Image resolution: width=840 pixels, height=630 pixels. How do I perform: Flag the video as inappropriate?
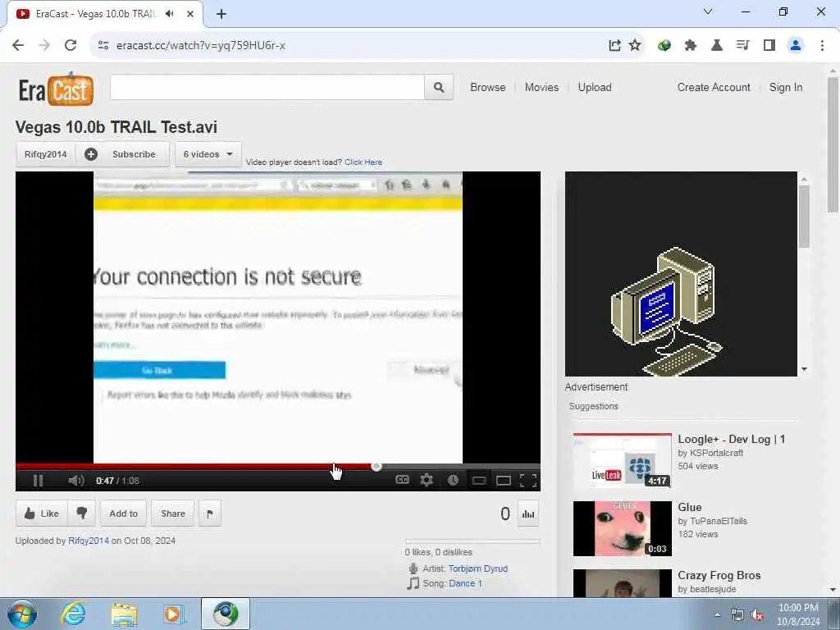209,514
